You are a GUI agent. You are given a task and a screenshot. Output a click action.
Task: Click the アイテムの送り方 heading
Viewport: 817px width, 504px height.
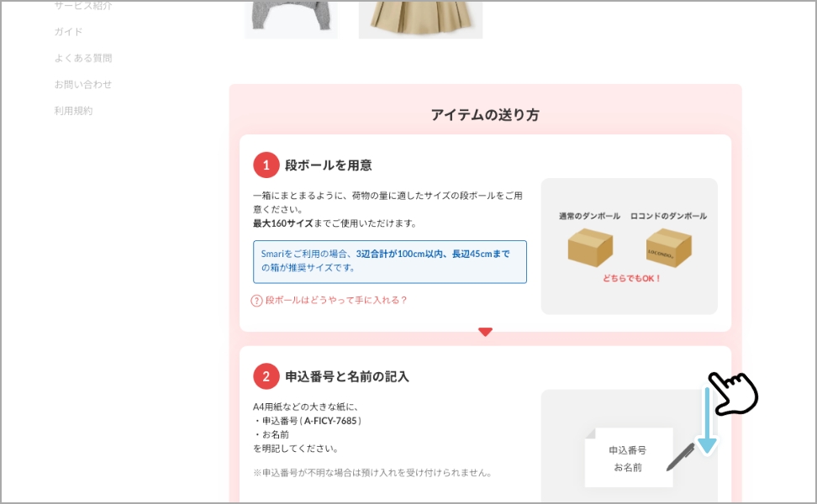pos(485,115)
